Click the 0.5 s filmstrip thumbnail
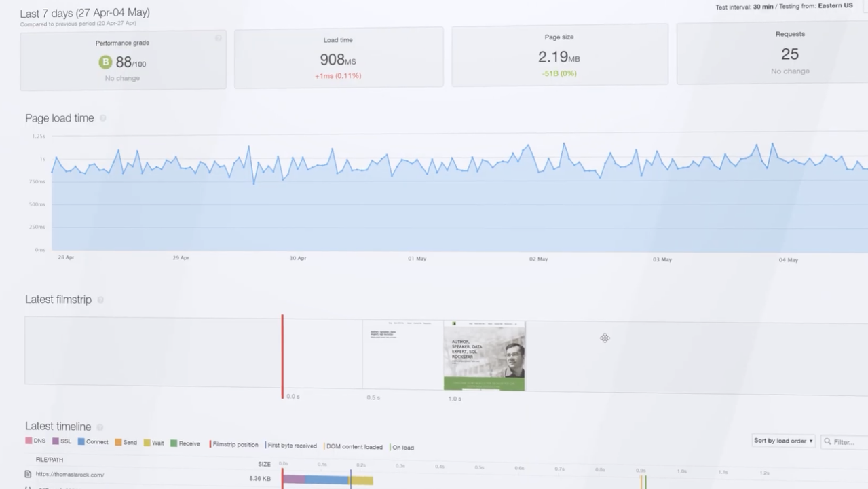The height and width of the screenshot is (489, 868). click(x=402, y=354)
